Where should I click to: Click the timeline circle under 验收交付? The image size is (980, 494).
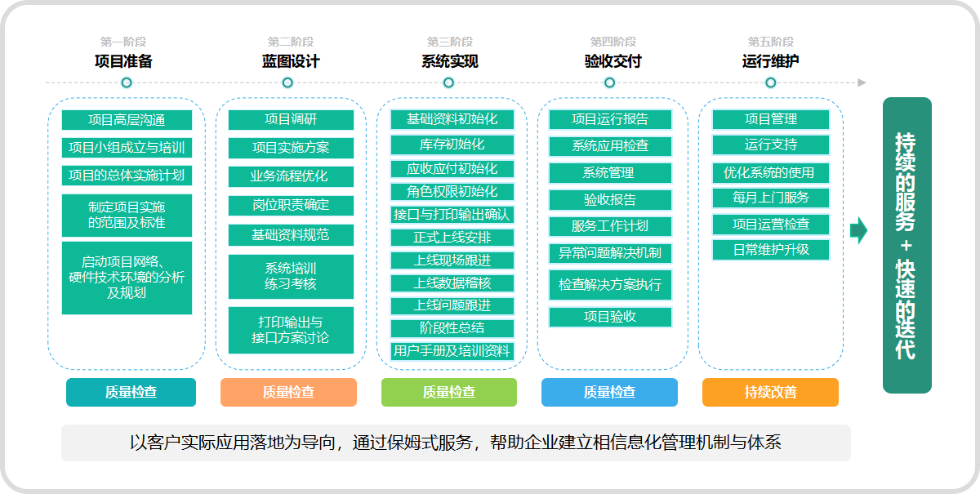(610, 82)
